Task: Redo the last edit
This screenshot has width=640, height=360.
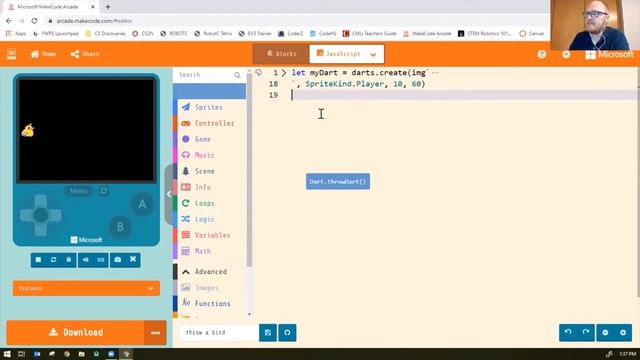Action: click(586, 333)
